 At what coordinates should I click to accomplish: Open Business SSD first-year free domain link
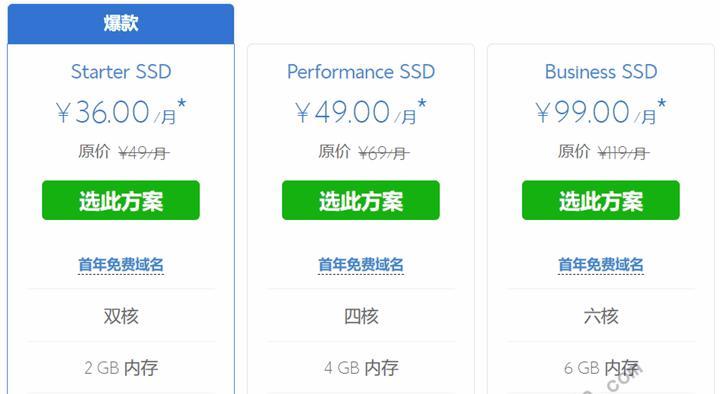coord(601,265)
